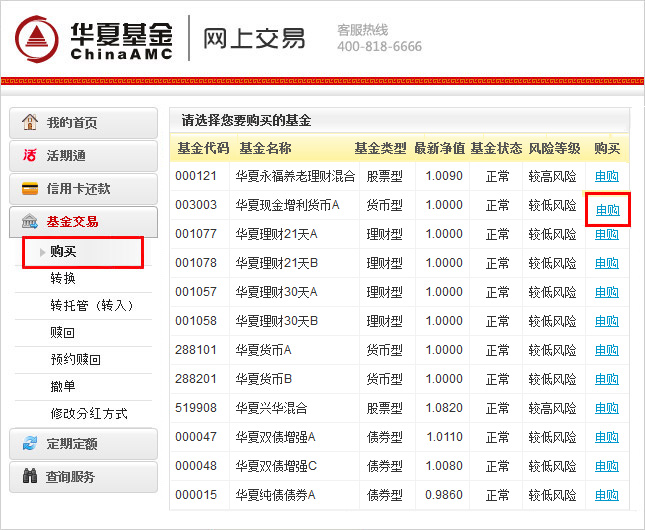This screenshot has height=530, width=645.
Task: Collapse the 基金交易 menu section
Action: click(x=84, y=222)
